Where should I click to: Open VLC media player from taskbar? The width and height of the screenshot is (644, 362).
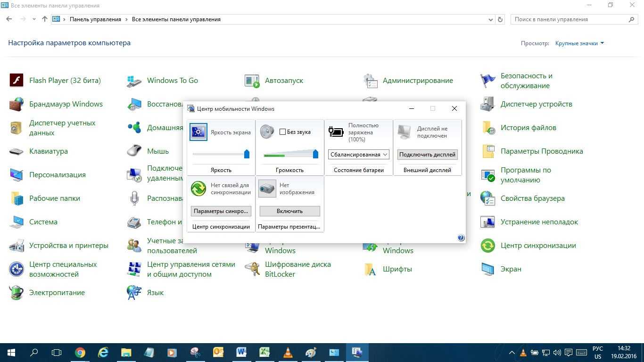(x=288, y=353)
